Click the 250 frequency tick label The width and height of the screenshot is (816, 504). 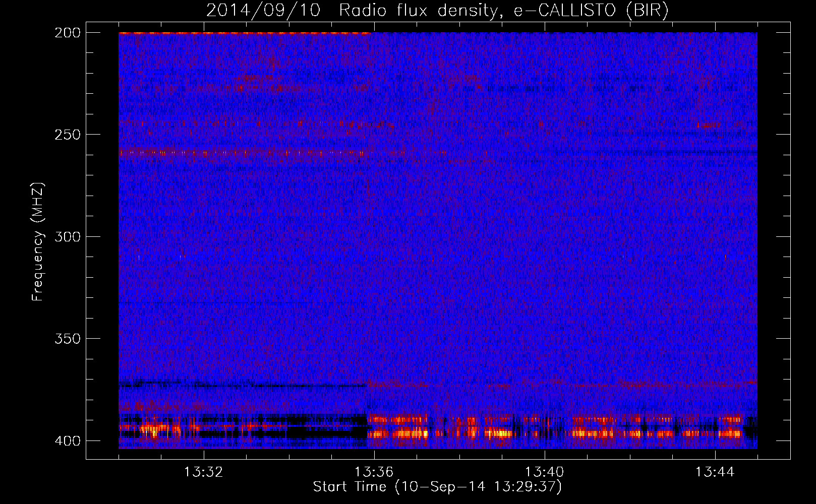pyautogui.click(x=68, y=135)
